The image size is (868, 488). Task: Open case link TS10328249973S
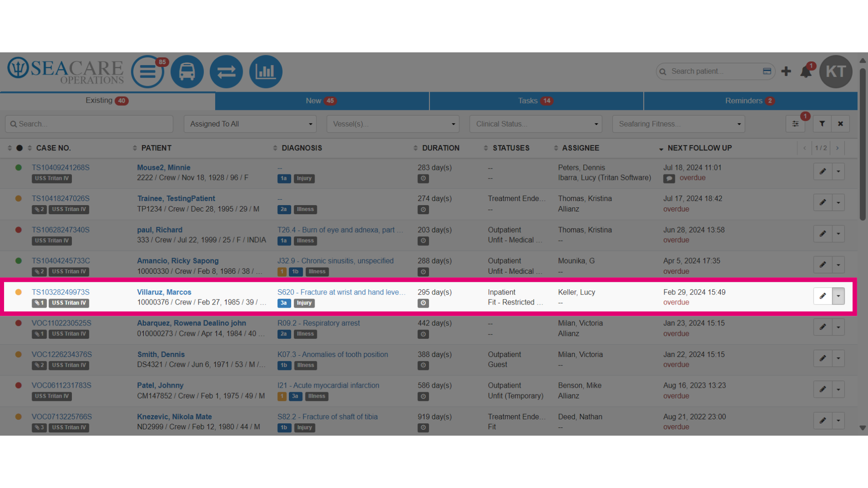point(61,292)
